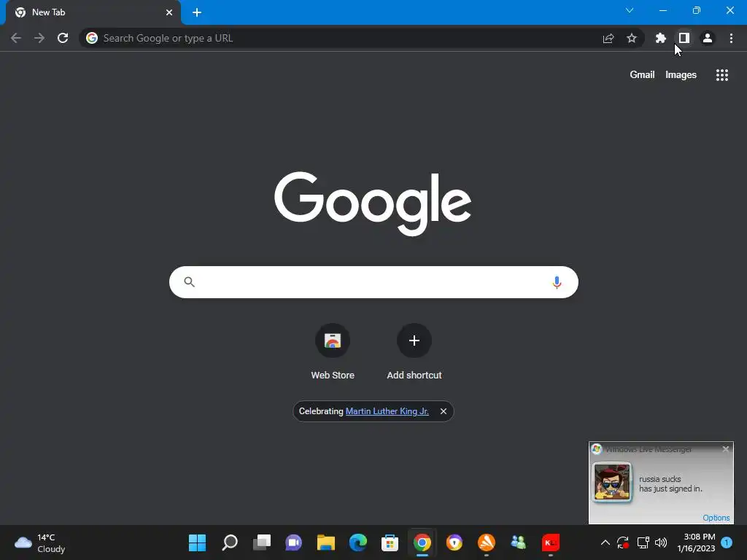Image resolution: width=747 pixels, height=560 pixels.
Task: Open the clock showing 3:08 PM
Action: [696, 542]
